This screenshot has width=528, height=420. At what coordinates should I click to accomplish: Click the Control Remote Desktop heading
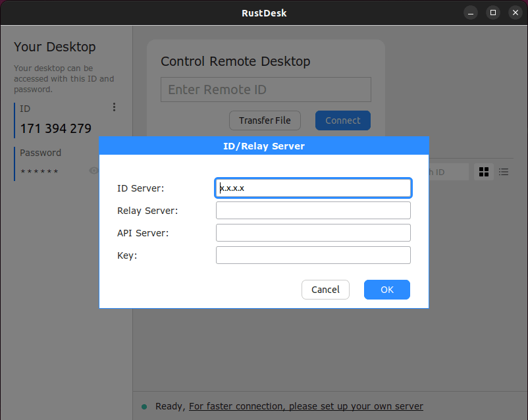click(236, 61)
